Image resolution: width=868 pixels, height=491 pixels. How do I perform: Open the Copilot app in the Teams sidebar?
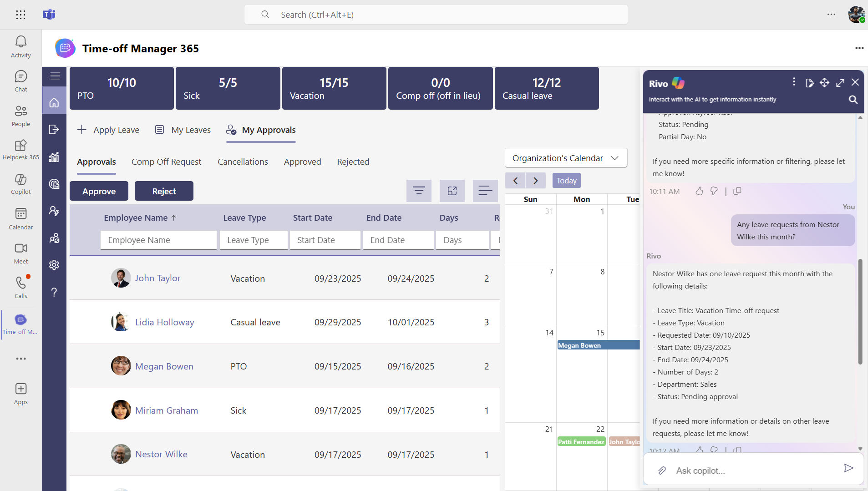coord(20,184)
